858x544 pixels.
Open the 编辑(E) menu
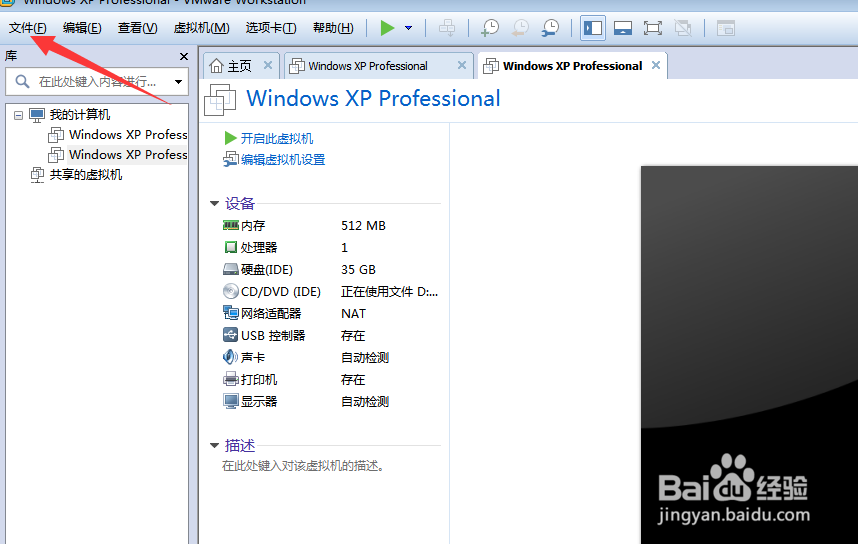(x=82, y=28)
